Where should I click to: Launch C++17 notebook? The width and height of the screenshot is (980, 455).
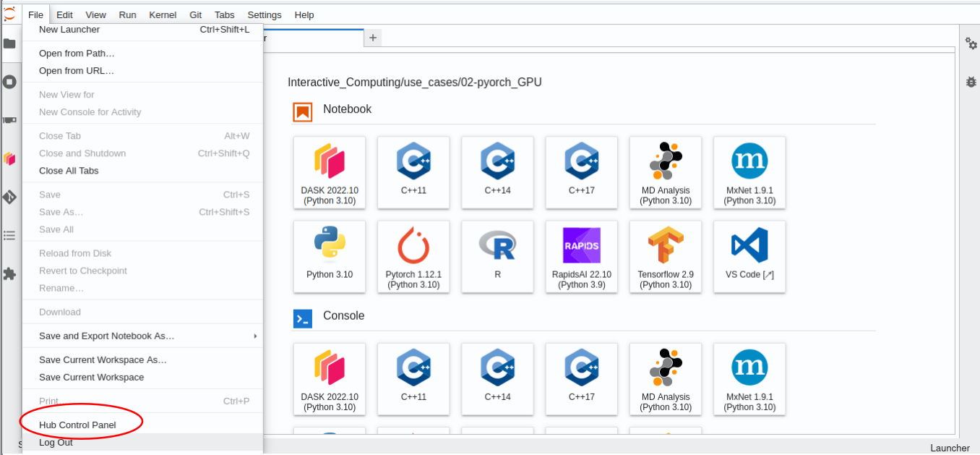[x=581, y=172]
